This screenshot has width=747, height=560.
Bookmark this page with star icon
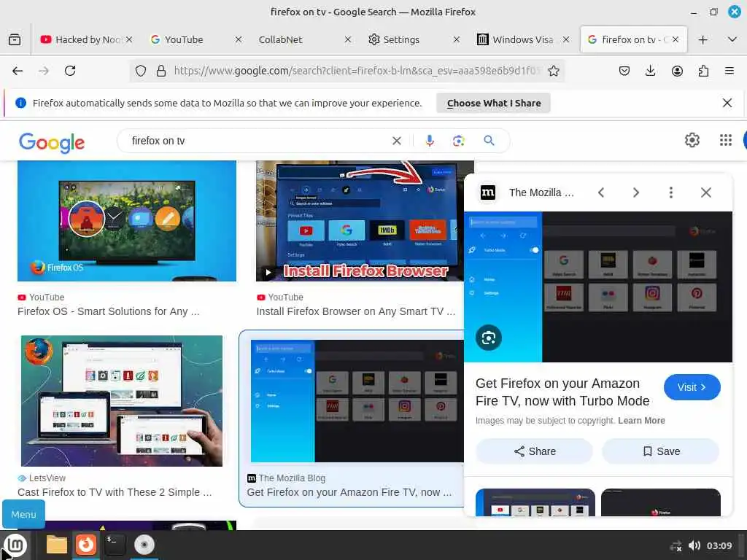point(553,71)
